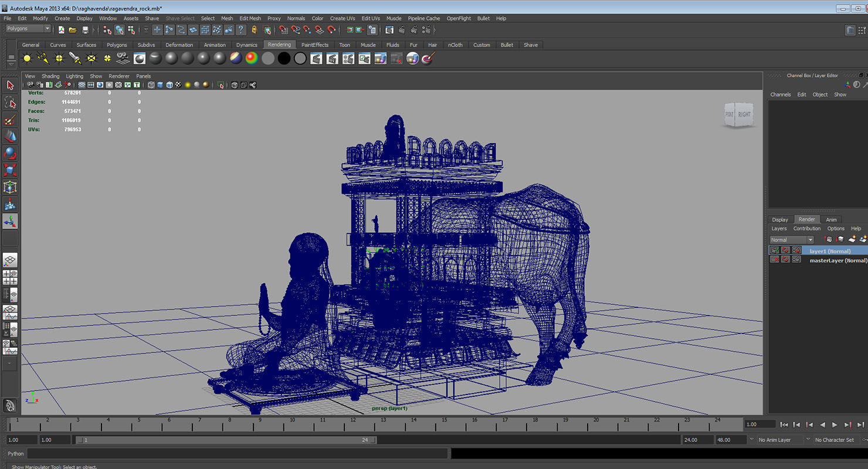Assign the ramp shader rainbow sphere
Screen dimensions: 868x469
pos(252,59)
